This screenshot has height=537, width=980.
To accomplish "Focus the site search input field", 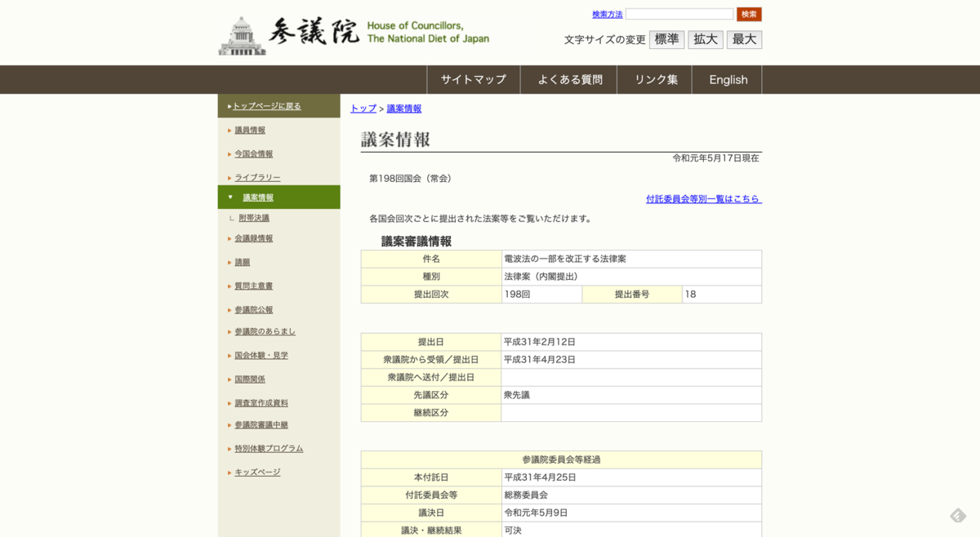I will click(x=679, y=14).
